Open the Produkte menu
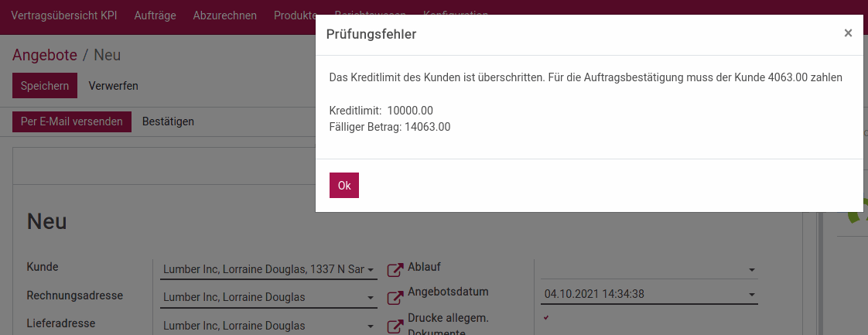Screen dimensions: 868x335 [295, 15]
